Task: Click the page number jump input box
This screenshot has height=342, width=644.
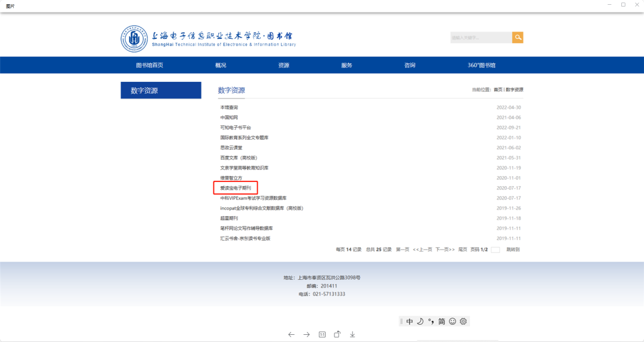Action: tap(496, 250)
